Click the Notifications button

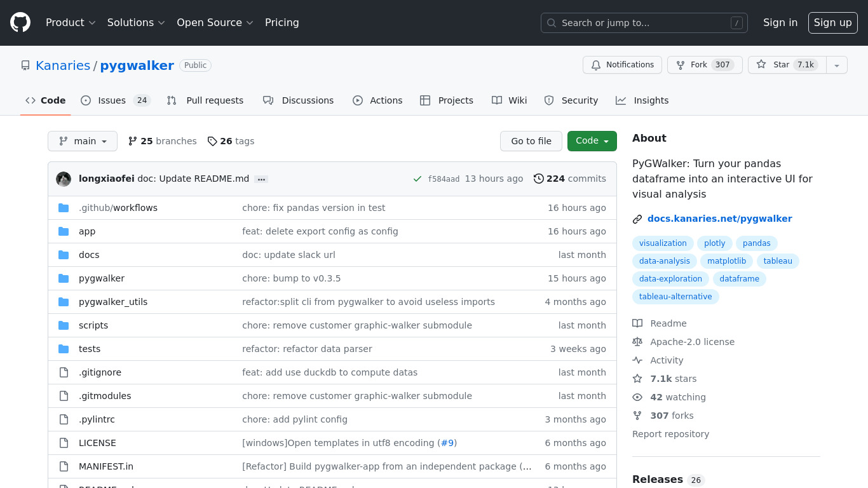click(x=622, y=65)
